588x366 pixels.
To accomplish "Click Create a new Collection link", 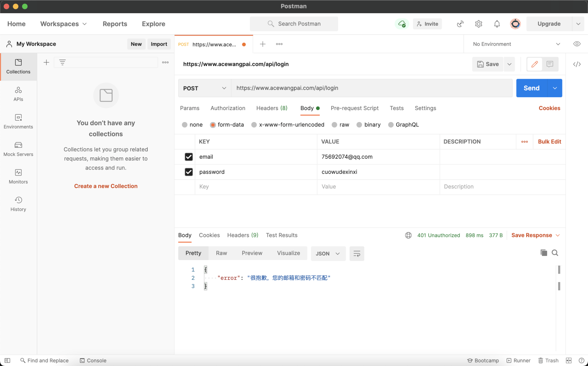I will [x=106, y=186].
